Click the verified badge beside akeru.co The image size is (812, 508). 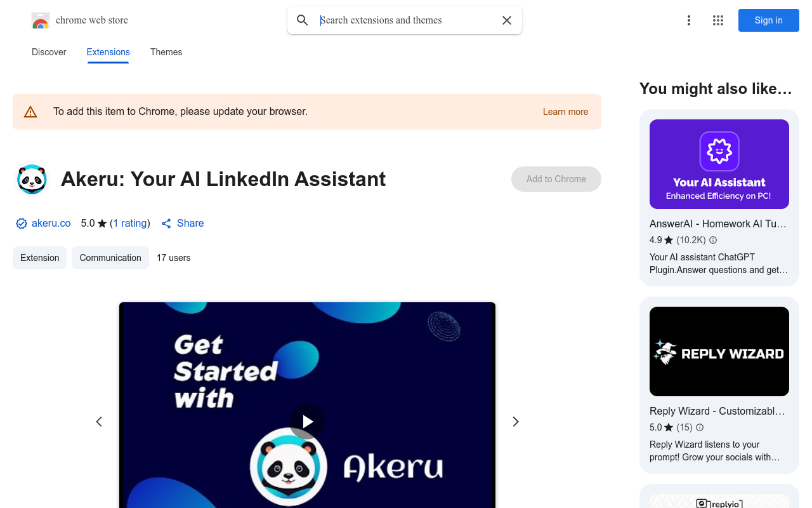point(22,224)
